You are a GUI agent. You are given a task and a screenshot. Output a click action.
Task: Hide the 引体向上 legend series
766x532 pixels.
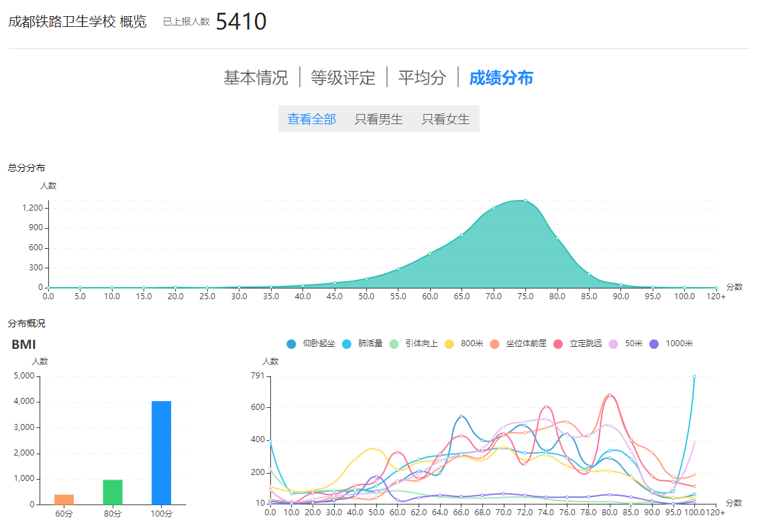[413, 343]
